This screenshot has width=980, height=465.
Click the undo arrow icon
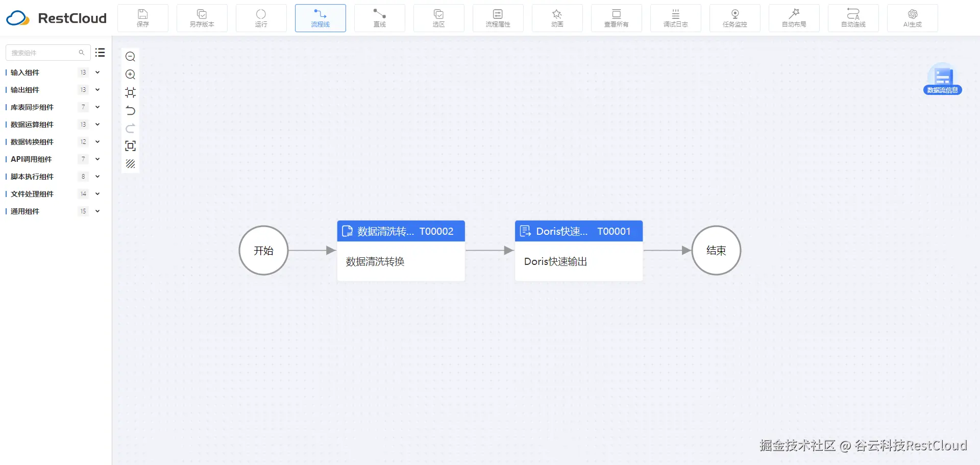[x=130, y=110]
